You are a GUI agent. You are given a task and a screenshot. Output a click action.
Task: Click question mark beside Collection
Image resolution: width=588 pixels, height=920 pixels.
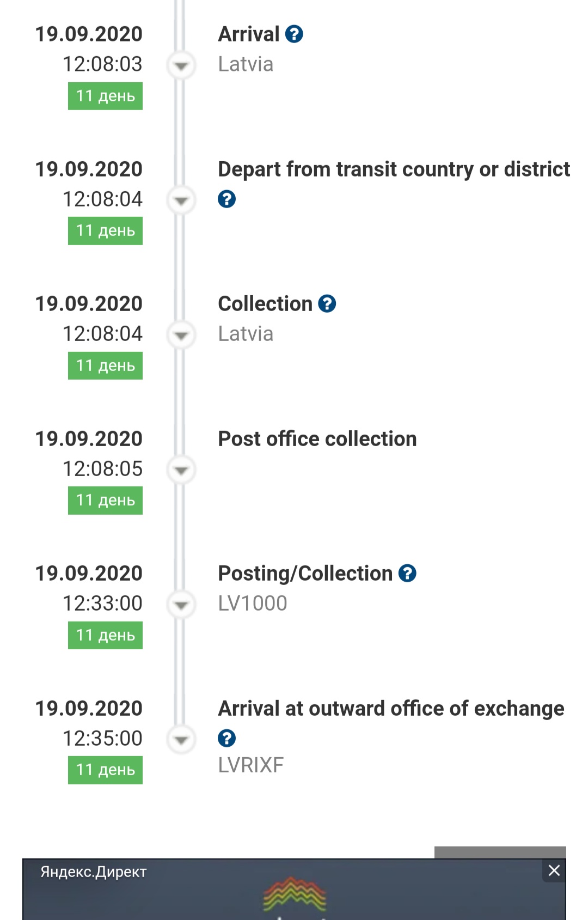click(327, 304)
